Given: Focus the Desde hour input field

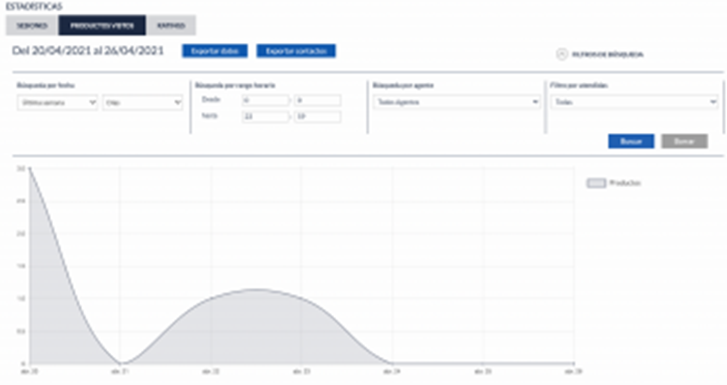Looking at the screenshot, I should 265,100.
